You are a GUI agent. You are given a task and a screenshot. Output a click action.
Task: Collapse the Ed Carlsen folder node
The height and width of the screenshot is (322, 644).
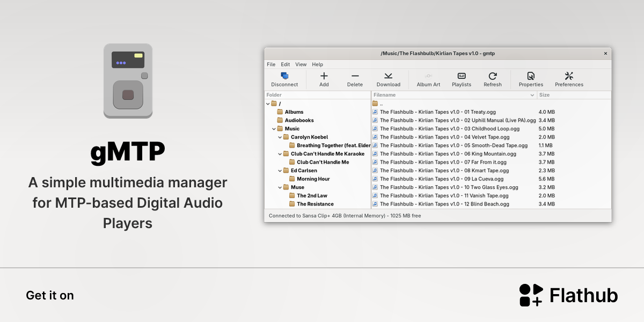(x=280, y=171)
